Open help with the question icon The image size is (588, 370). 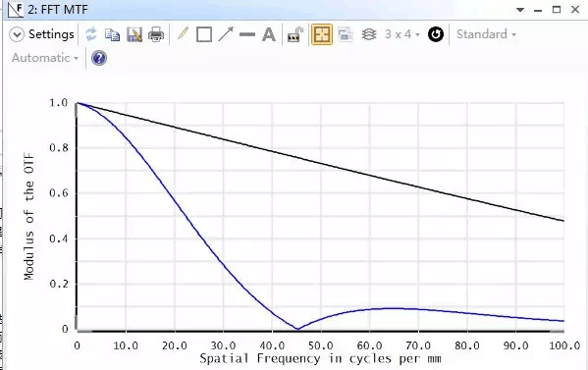[99, 58]
